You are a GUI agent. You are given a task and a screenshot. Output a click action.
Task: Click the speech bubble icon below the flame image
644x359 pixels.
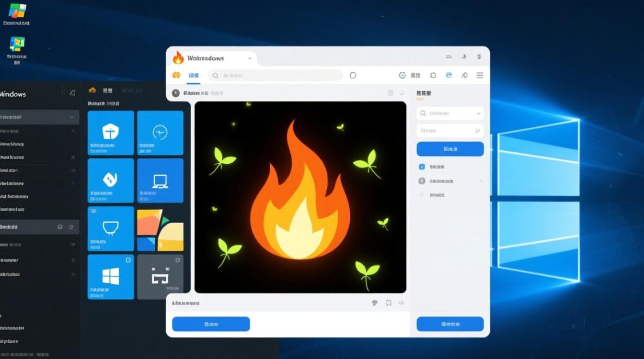[x=374, y=303]
